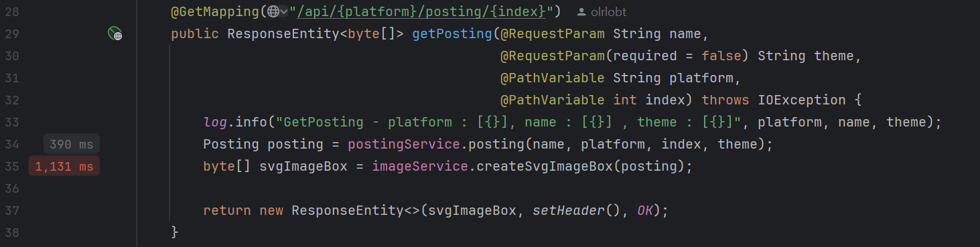Click the OK constant on line 37

click(645, 210)
